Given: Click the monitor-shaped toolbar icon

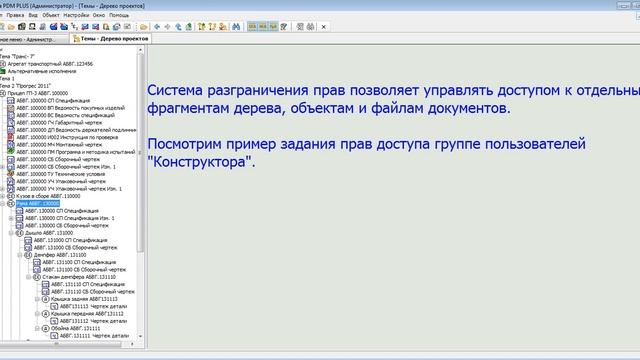Looking at the screenshot, I should [x=32, y=27].
